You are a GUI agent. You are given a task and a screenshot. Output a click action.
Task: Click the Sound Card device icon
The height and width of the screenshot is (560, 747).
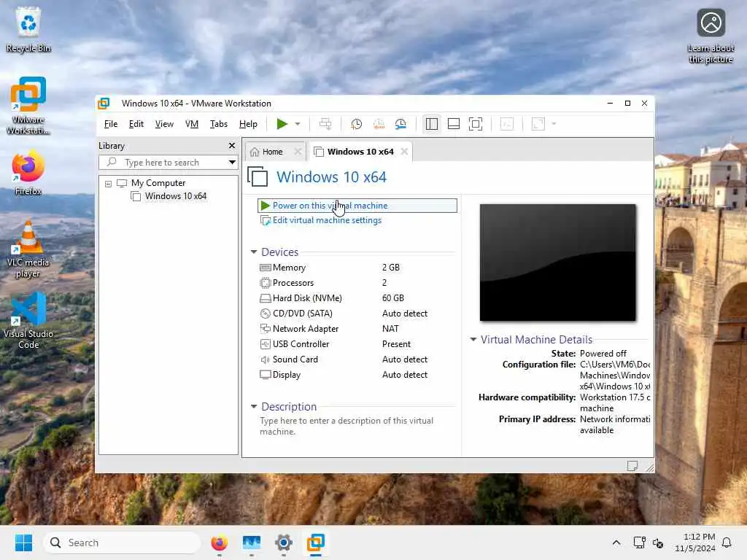tap(266, 359)
